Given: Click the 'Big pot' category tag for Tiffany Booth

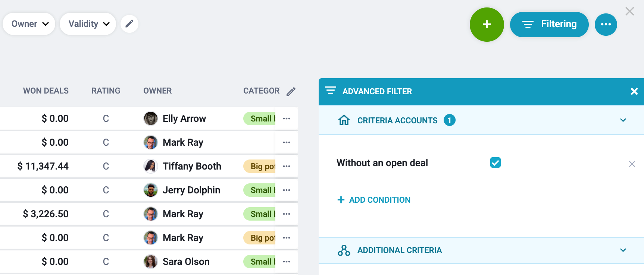Looking at the screenshot, I should (260, 166).
